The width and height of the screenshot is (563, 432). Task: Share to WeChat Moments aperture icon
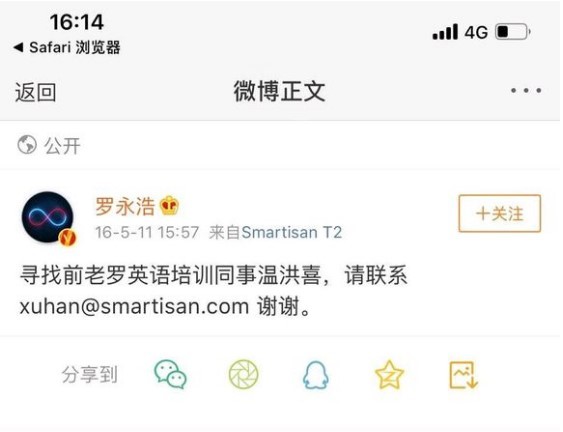[x=243, y=374]
